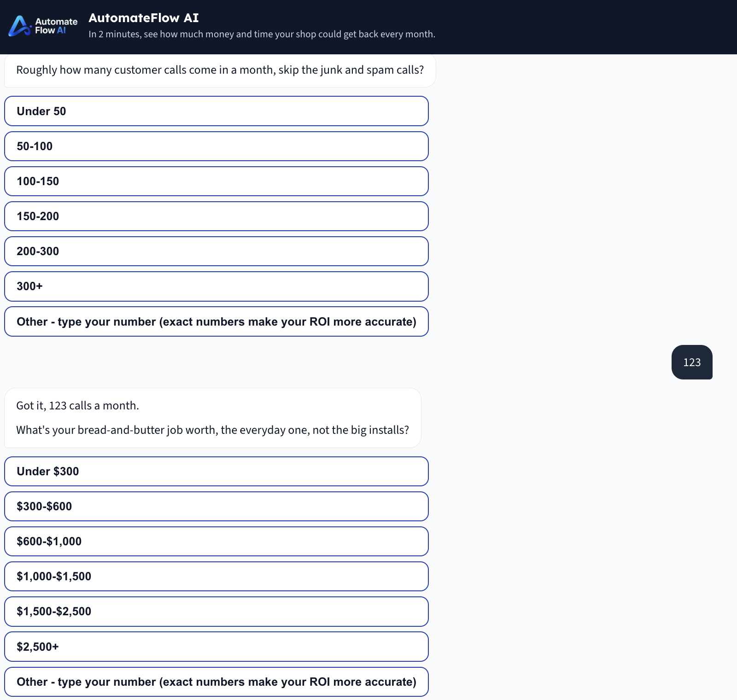This screenshot has height=700, width=737.
Task: Click the "Got it, 123 calls a month." reply
Action: coord(77,406)
